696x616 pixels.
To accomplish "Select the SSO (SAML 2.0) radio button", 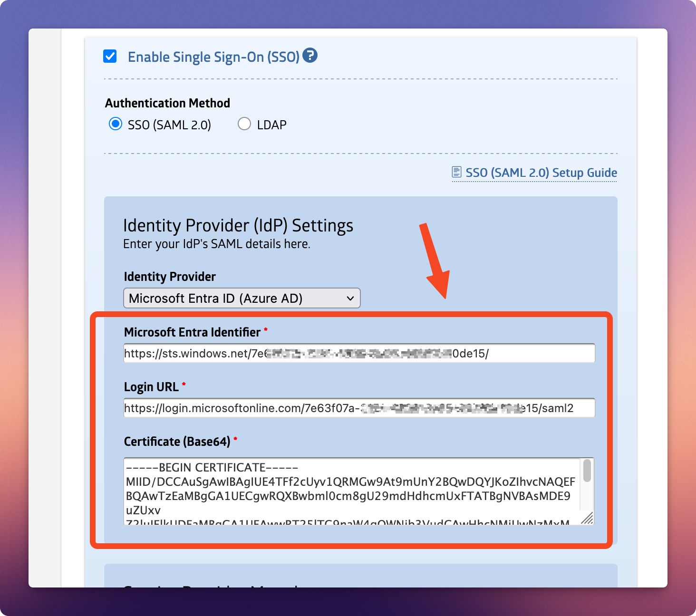I will point(116,124).
